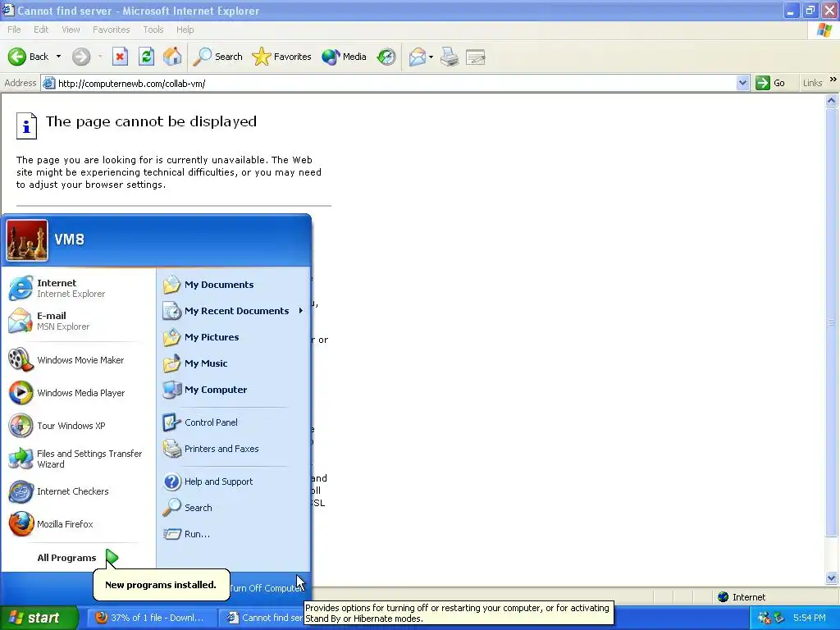This screenshot has width=840, height=630.
Task: Click the Refresh page icon
Action: (x=146, y=57)
